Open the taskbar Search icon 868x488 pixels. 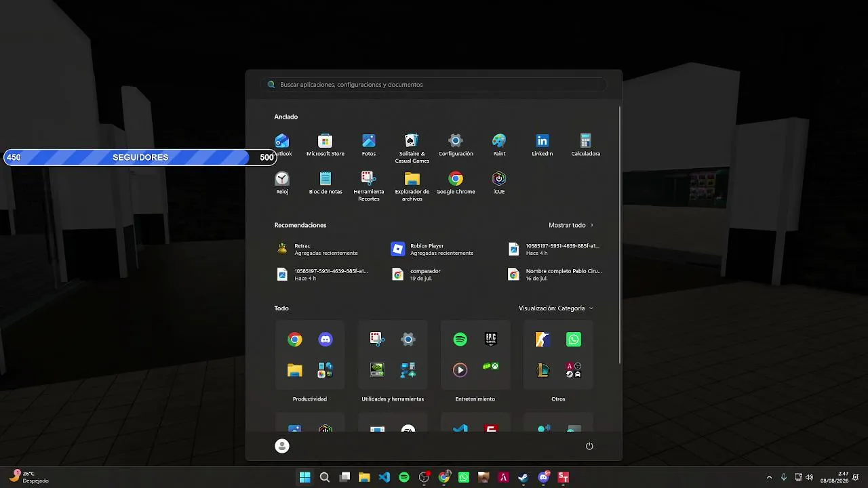tap(325, 477)
